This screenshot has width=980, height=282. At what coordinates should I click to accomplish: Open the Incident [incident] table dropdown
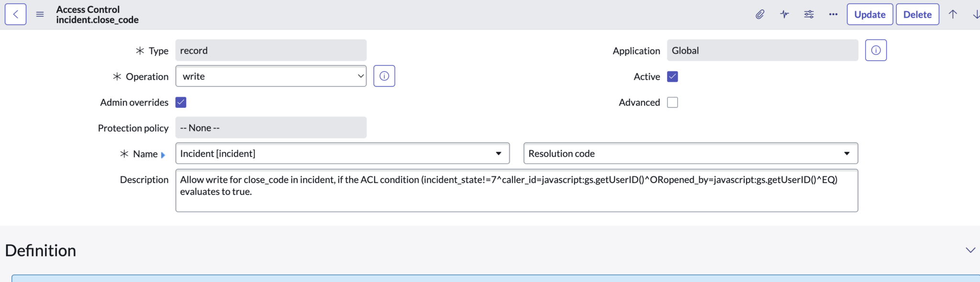click(x=343, y=154)
